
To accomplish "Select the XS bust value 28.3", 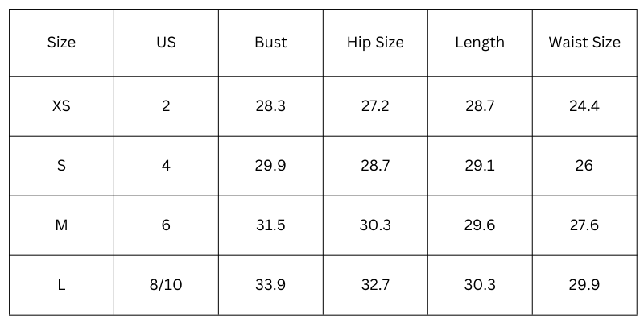I will click(270, 106).
